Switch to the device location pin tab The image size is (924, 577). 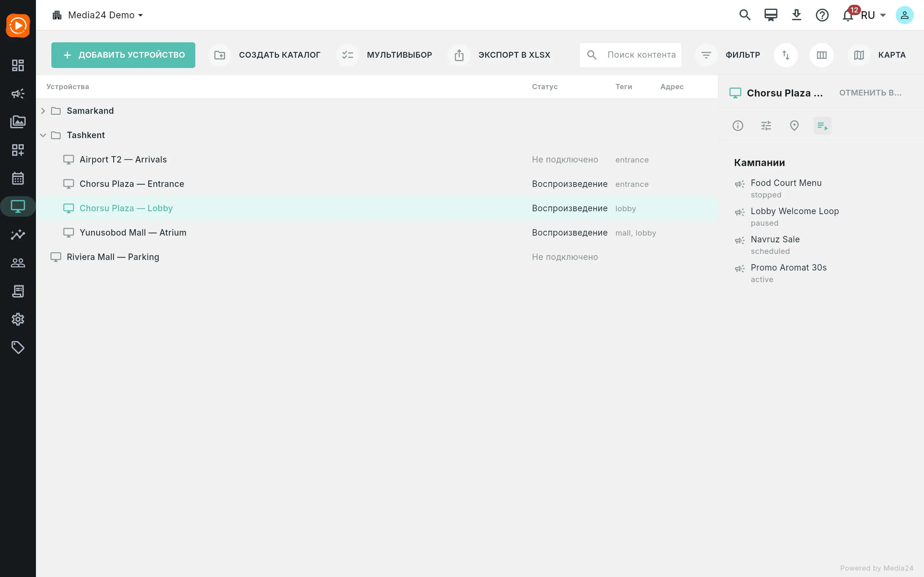click(x=794, y=126)
